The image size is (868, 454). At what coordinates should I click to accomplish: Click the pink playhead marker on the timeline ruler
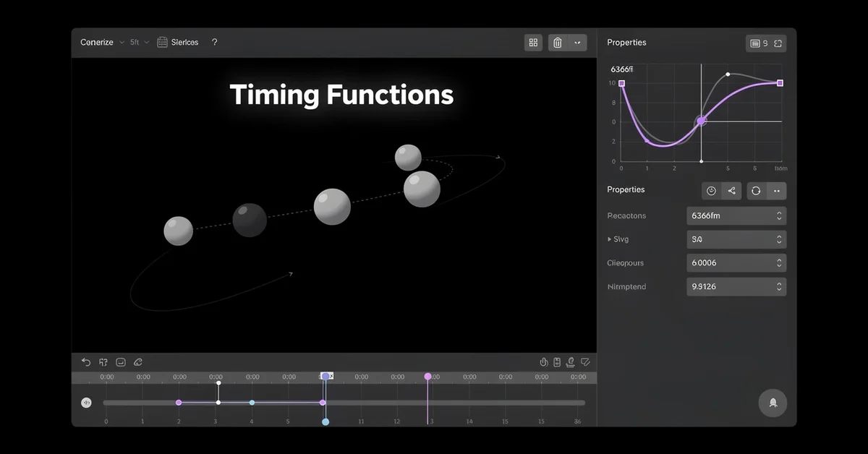(x=427, y=377)
